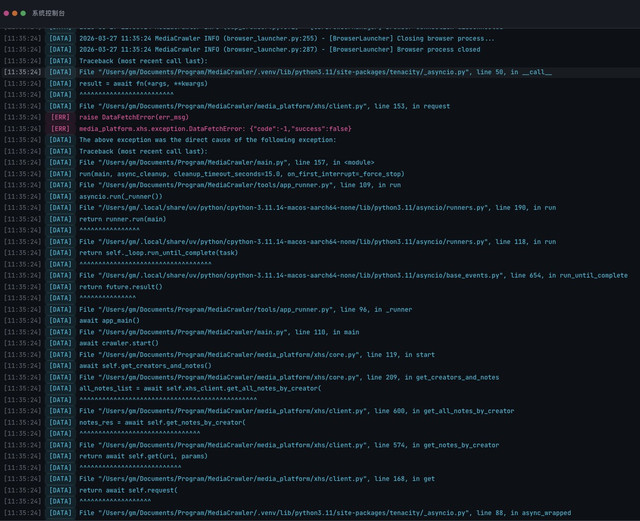Select the 'Browser process closed' log line
This screenshot has width=640, height=521.
[280, 49]
